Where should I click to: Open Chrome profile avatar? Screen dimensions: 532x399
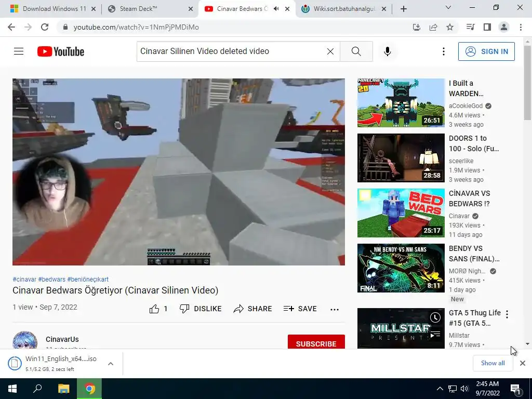(x=504, y=27)
